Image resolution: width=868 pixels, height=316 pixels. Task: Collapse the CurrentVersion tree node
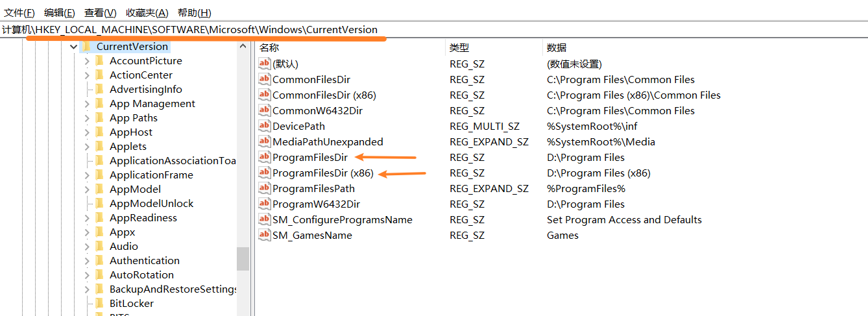click(73, 47)
